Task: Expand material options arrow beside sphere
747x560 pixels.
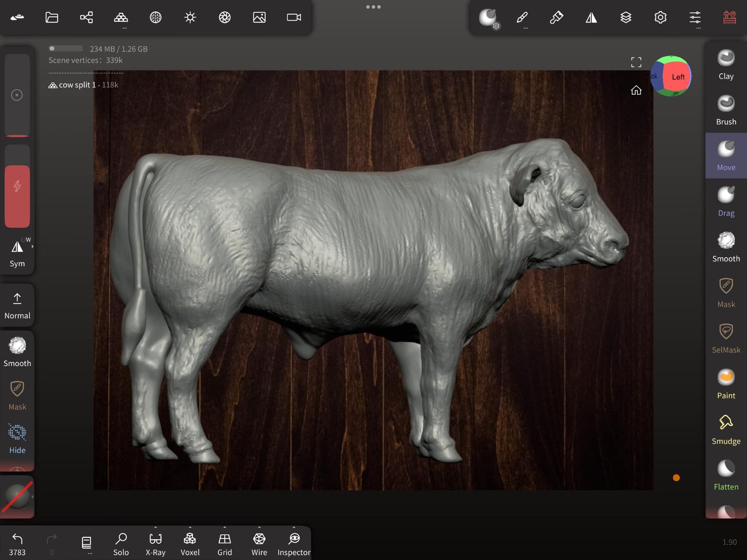Action: coord(32,497)
